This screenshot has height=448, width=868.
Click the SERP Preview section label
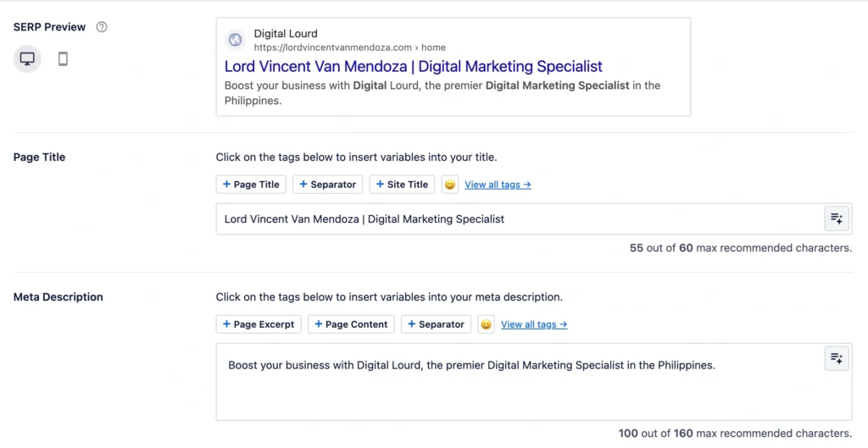[x=49, y=27]
